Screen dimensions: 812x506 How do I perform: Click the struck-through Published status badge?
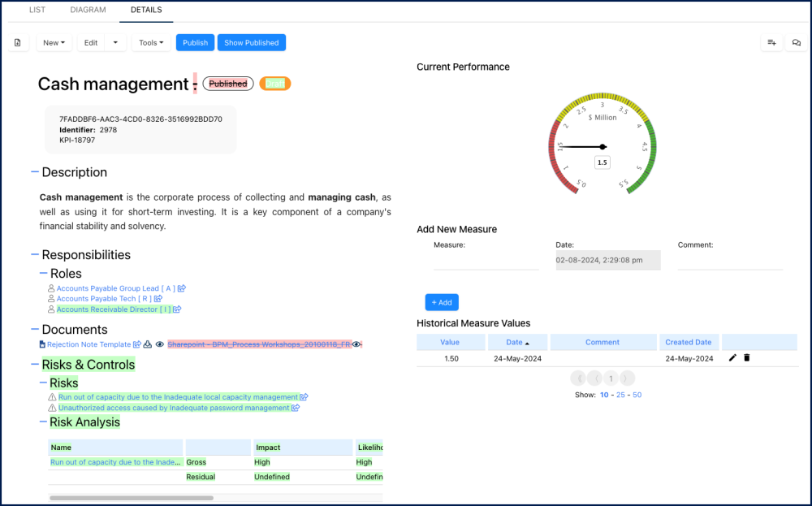[x=228, y=84]
